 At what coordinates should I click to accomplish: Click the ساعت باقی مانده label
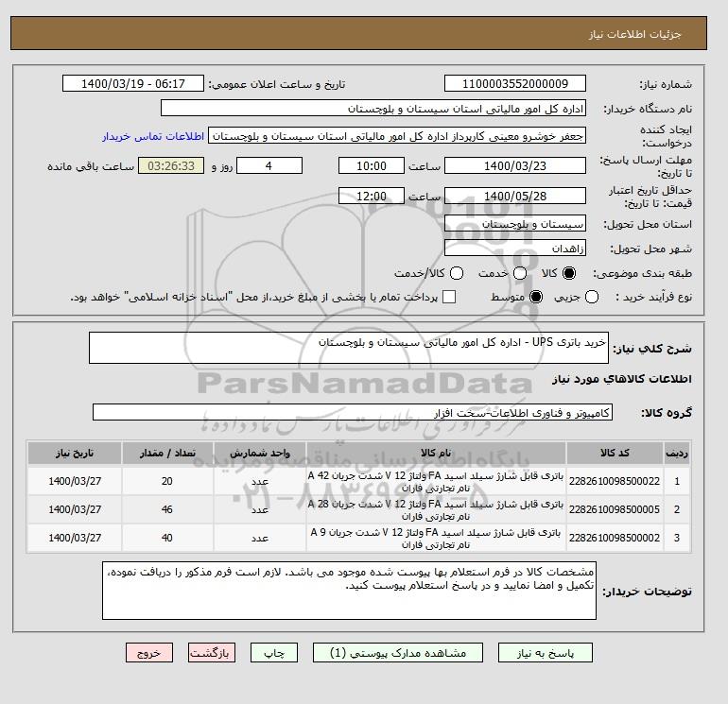(91, 166)
